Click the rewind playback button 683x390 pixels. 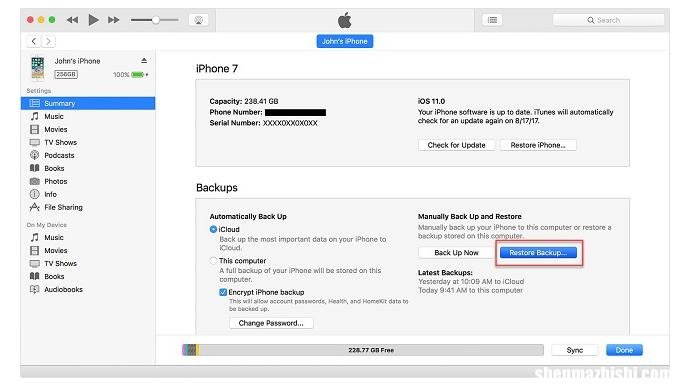click(x=72, y=20)
